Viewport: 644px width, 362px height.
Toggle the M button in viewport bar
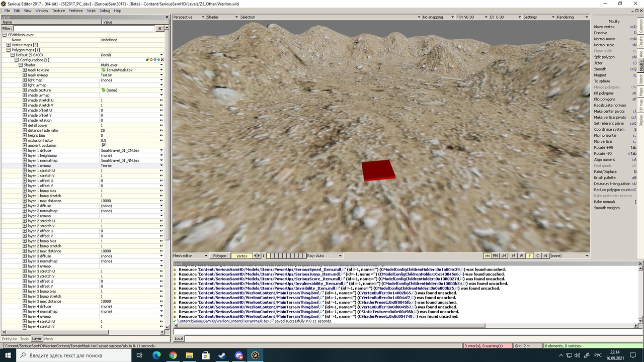pos(513,256)
